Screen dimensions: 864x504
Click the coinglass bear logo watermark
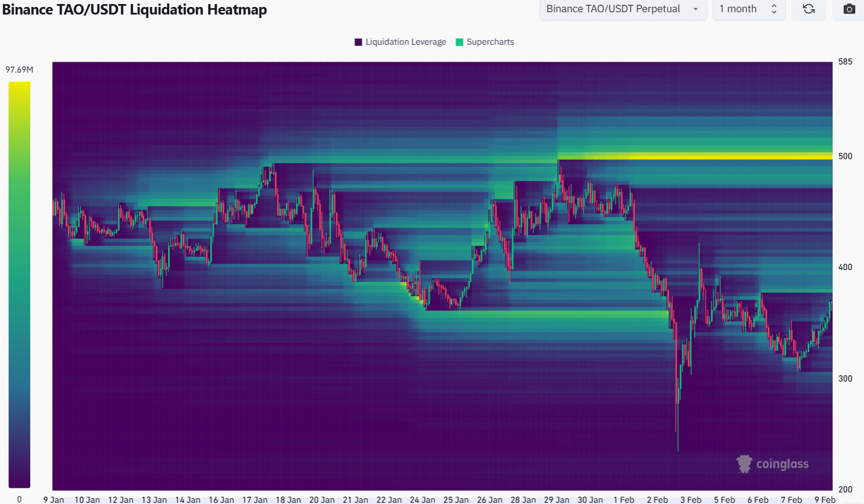tap(744, 463)
